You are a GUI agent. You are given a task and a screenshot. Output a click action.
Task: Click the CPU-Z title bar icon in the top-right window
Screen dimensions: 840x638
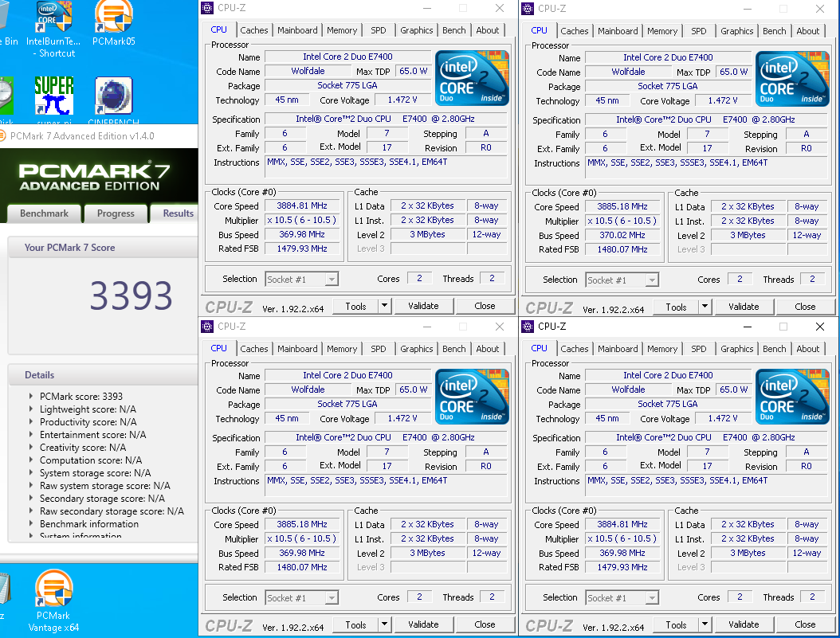(x=528, y=9)
